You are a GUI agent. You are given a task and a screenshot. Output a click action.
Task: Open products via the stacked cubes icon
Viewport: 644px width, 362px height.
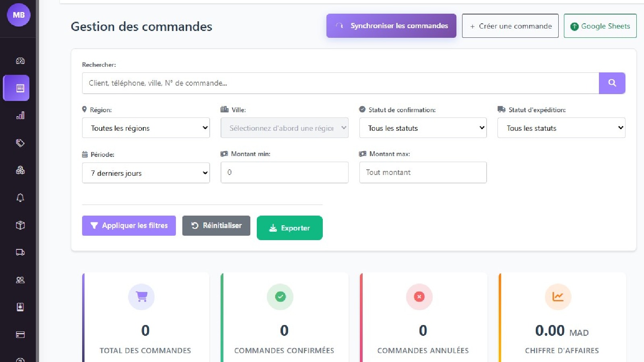(x=20, y=170)
